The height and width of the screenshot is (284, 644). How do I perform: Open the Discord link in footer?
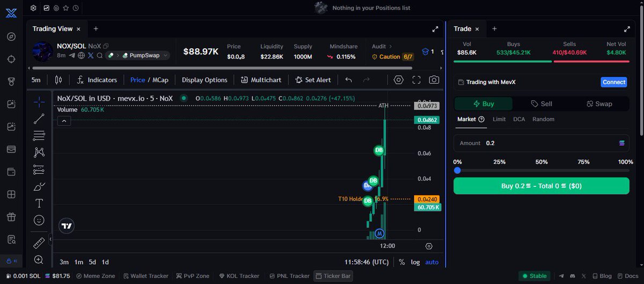tap(573, 276)
